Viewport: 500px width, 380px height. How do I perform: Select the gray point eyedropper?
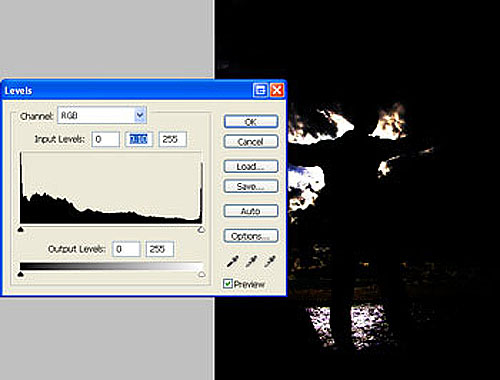[x=251, y=262]
